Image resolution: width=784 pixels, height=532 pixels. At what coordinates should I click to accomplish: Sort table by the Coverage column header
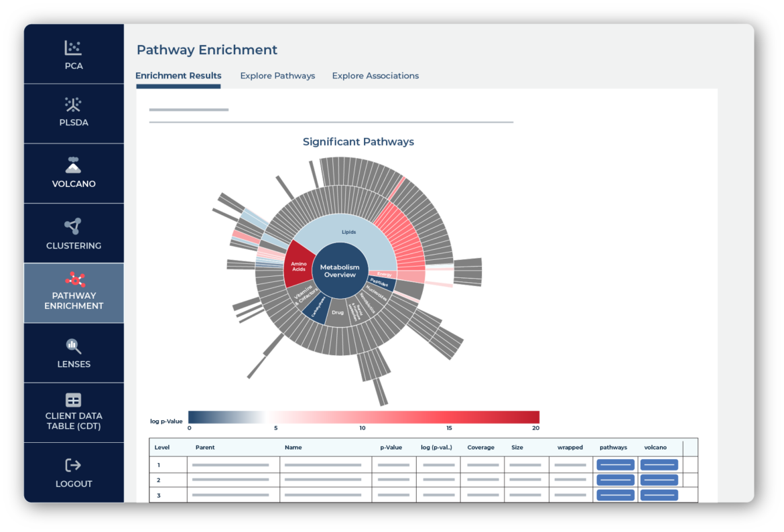coord(480,448)
